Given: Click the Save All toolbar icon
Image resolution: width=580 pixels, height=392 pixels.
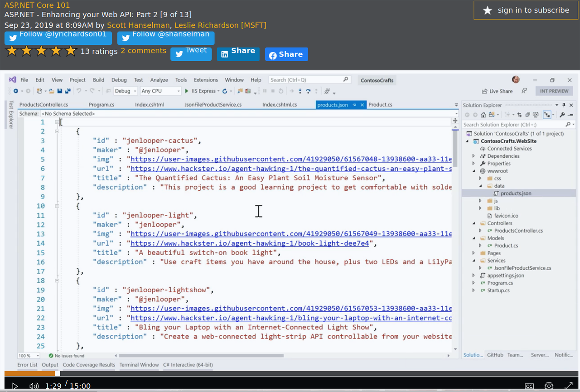Looking at the screenshot, I should (68, 91).
